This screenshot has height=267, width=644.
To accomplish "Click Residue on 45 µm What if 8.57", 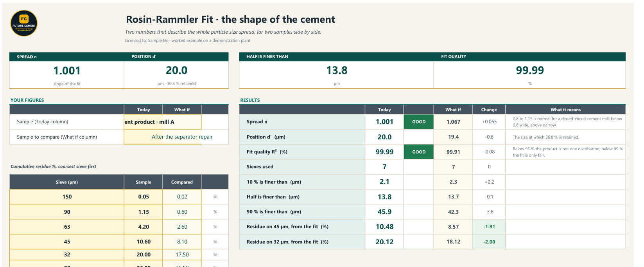I will click(453, 227).
